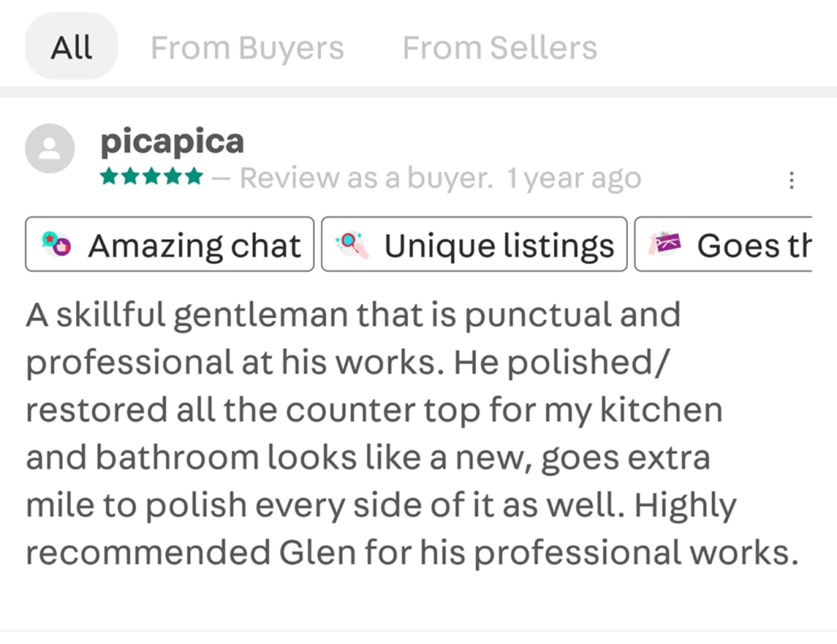837x644 pixels.
Task: Tap the partially visible 'Goes th' tag label
Action: pos(754,244)
